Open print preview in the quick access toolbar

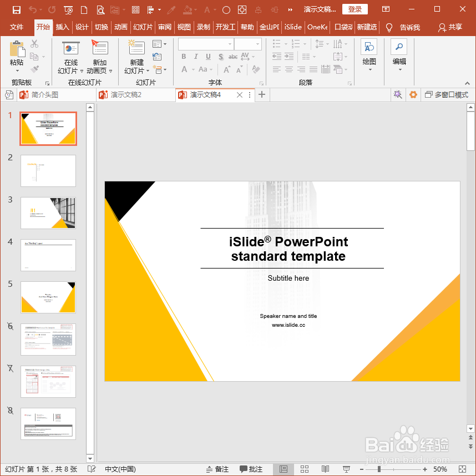pyautogui.click(x=100, y=10)
